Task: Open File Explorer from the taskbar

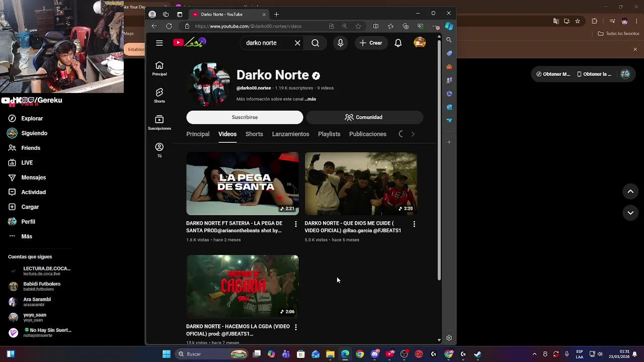Action: tap(330, 354)
